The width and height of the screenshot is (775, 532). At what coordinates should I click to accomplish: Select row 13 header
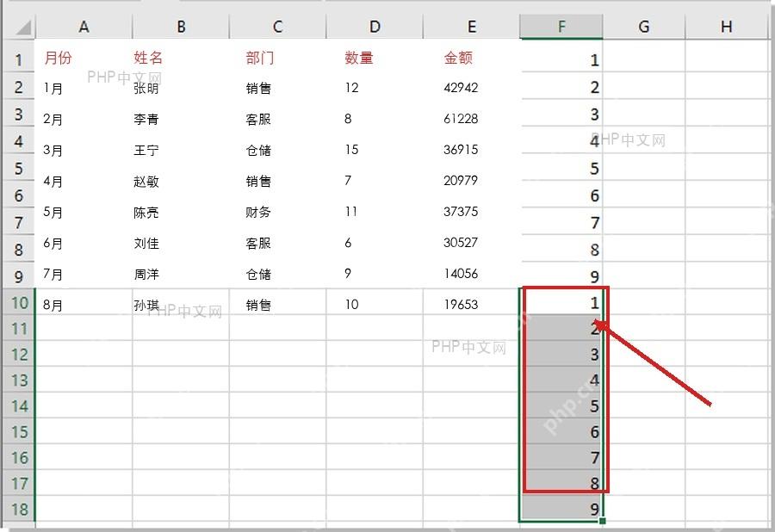(20, 380)
